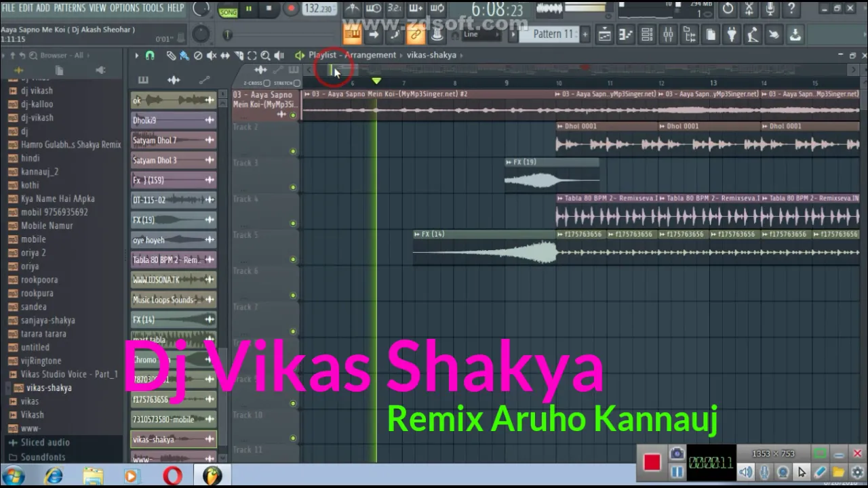868x488 pixels.
Task: Select the Mute tool in playlist toolbar
Action: point(212,56)
